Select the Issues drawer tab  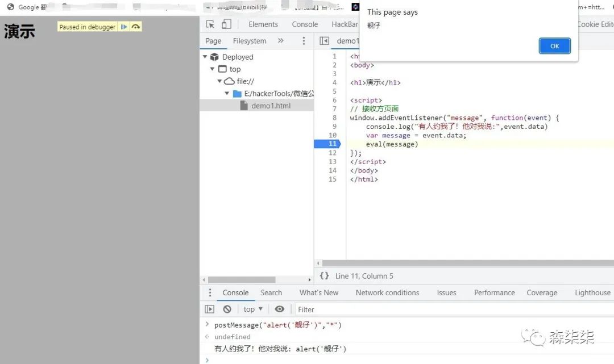pos(446,293)
